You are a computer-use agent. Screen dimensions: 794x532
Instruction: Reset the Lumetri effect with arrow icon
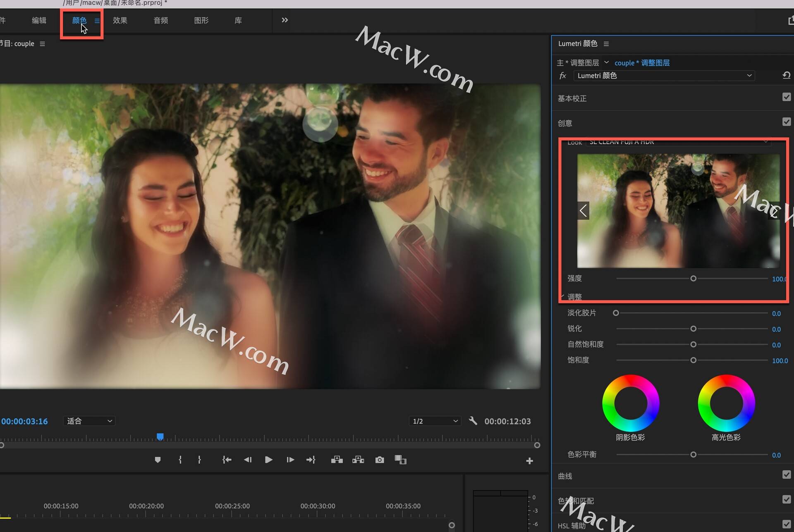click(x=786, y=75)
